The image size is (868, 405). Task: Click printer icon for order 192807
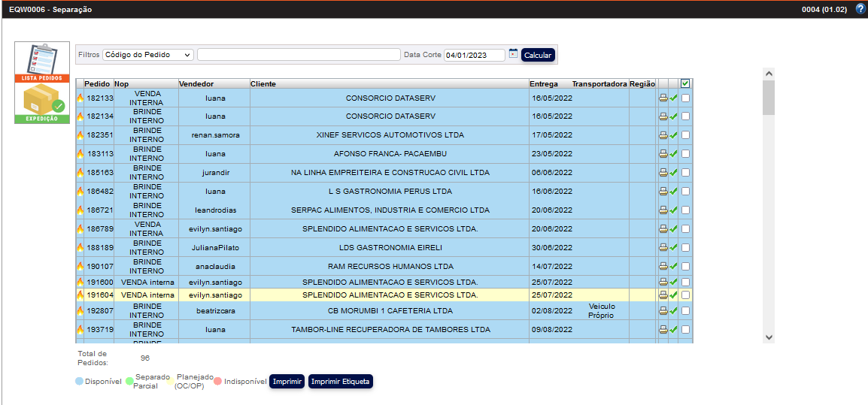tap(663, 311)
